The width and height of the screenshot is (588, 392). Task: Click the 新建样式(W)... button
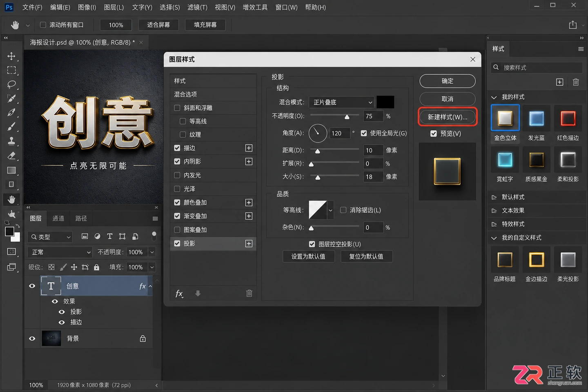point(448,117)
